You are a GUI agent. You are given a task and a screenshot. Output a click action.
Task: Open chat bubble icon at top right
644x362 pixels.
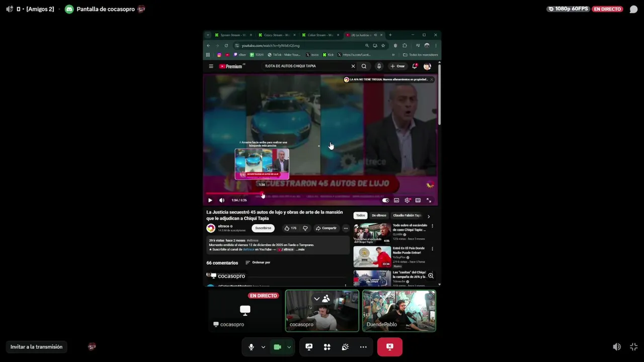pos(633,9)
